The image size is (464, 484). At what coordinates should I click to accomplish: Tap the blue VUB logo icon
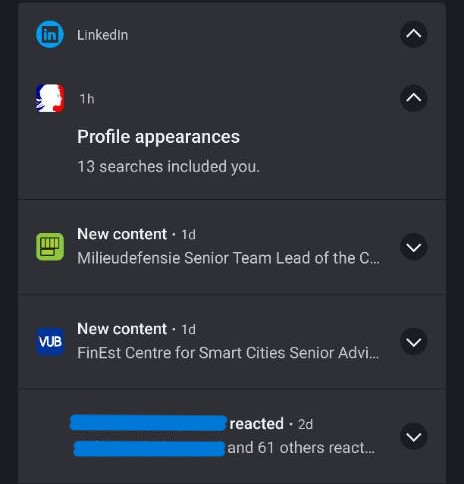[x=50, y=341]
